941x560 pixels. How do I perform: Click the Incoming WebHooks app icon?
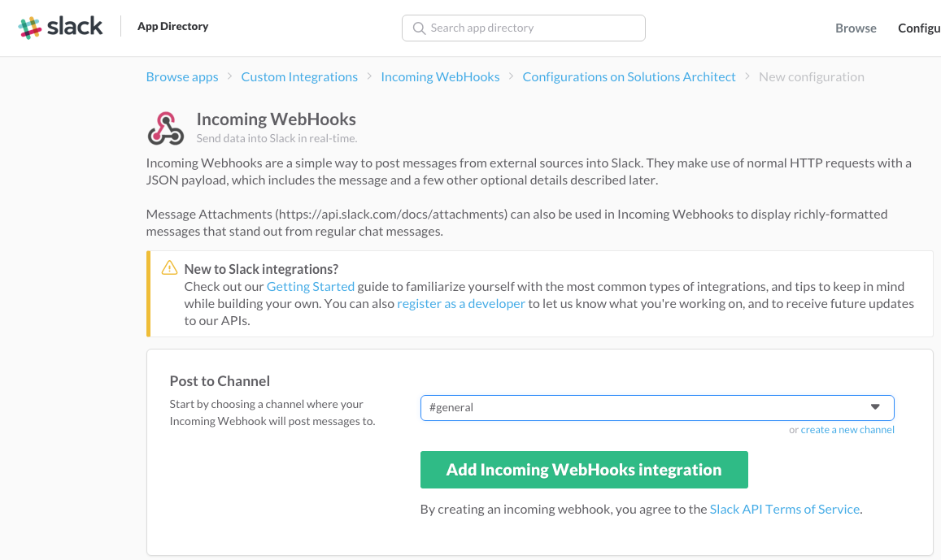pyautogui.click(x=166, y=128)
